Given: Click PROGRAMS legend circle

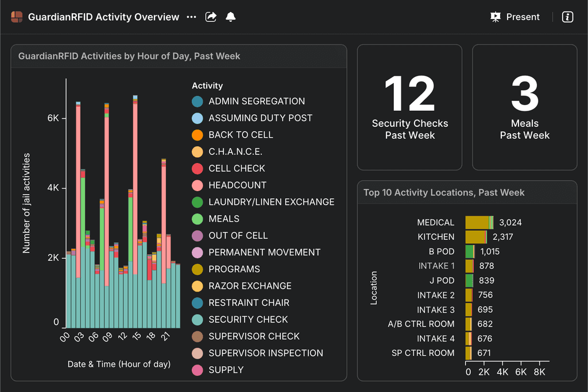Looking at the screenshot, I should (x=198, y=269).
